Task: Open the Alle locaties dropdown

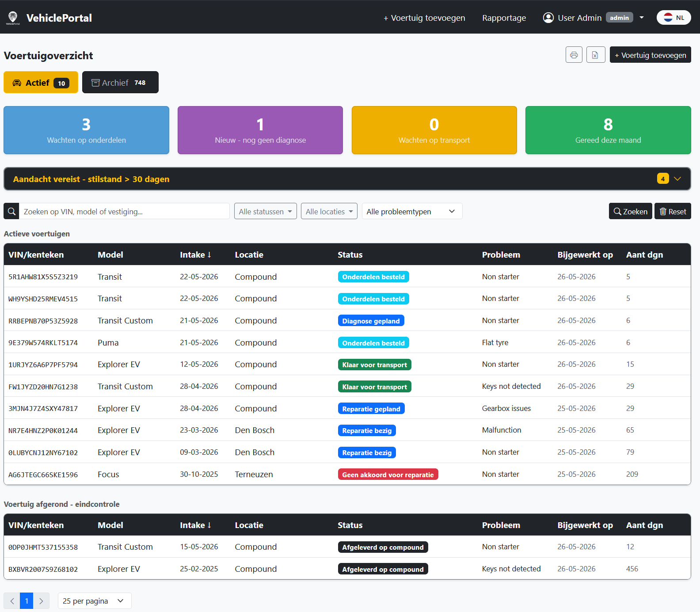Action: tap(329, 211)
